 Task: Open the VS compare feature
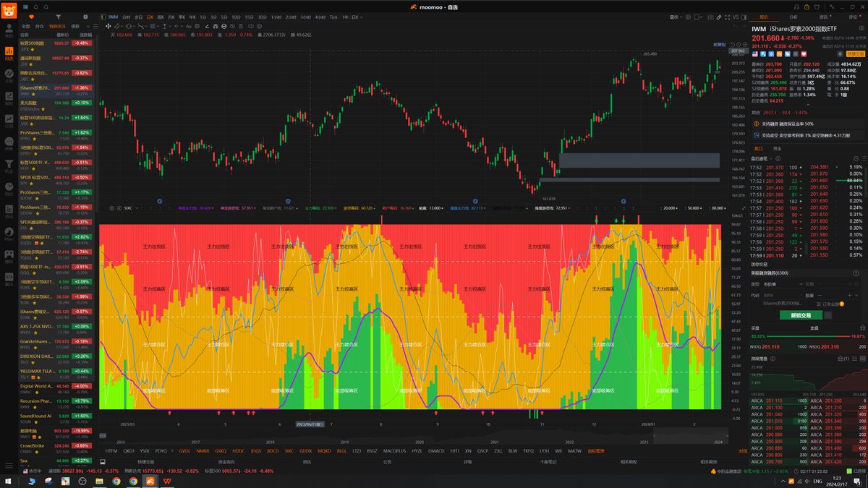pos(736,16)
